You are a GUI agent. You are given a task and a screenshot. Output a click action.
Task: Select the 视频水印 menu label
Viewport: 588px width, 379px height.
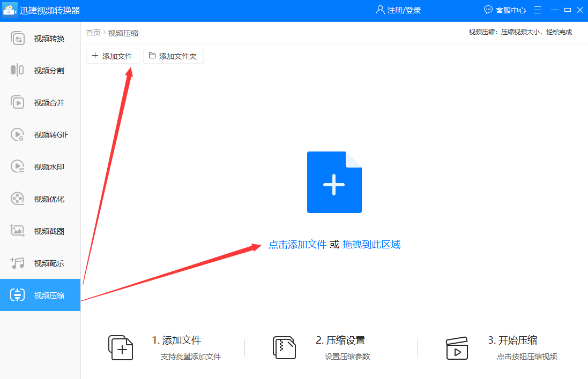tap(49, 167)
